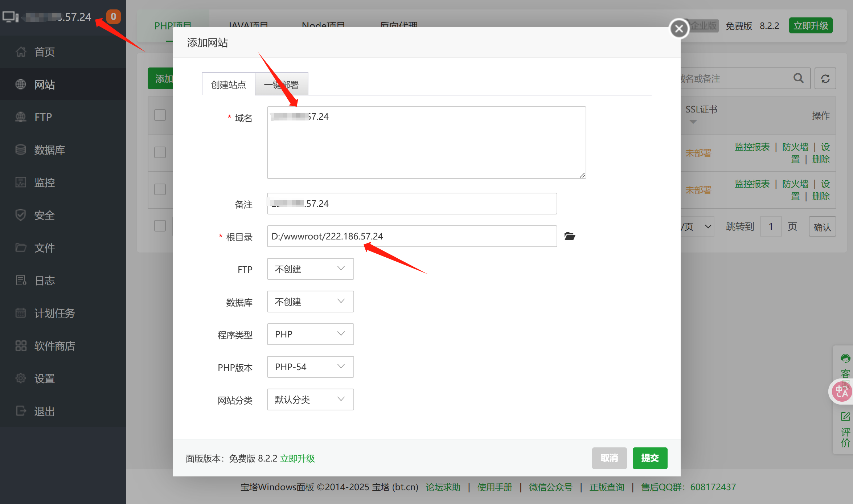Viewport: 853px width, 504px height.
Task: Tick the select-all checkbox in table header
Action: (x=160, y=115)
